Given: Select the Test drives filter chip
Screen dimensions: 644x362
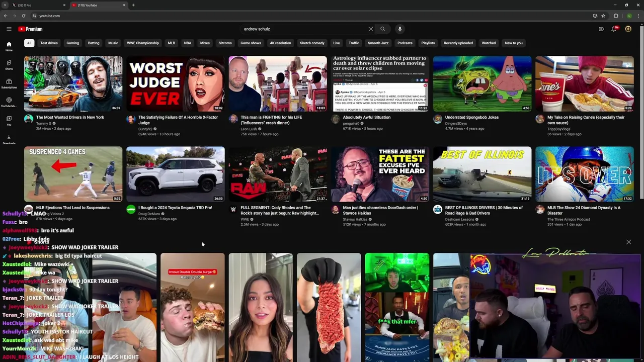Looking at the screenshot, I should 49,43.
